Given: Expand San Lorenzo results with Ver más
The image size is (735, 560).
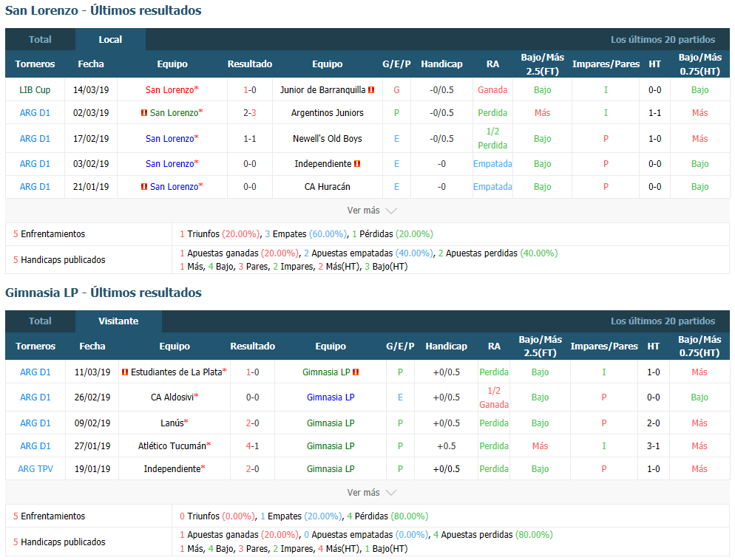Looking at the screenshot, I should 371,211.
